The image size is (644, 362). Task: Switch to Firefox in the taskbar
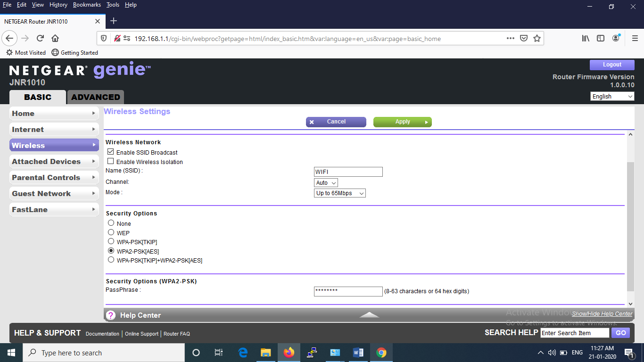point(289,353)
